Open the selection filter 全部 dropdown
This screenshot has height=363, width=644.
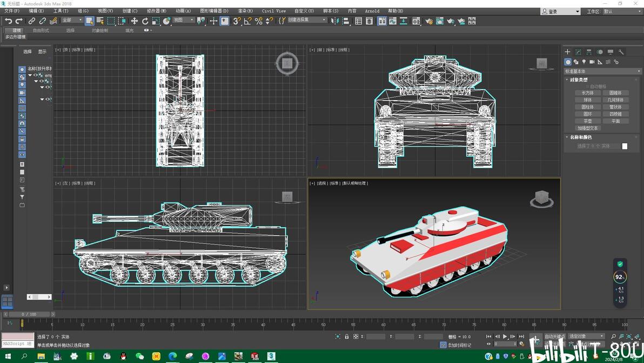(x=72, y=19)
